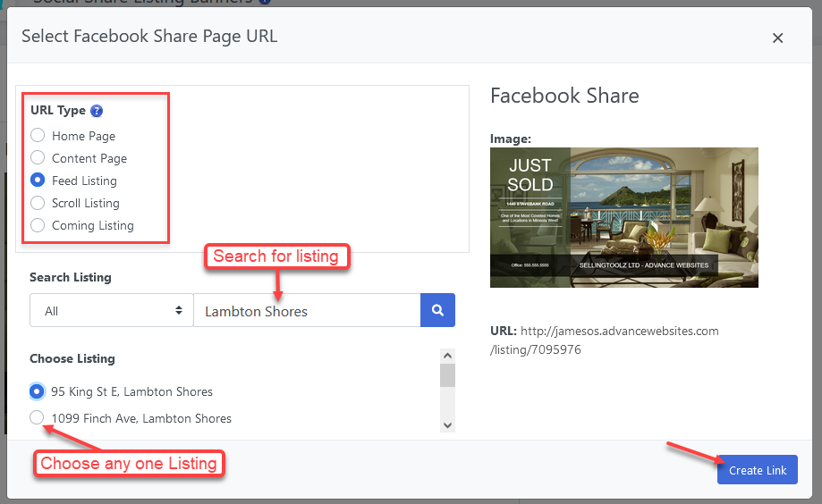This screenshot has height=504, width=822.
Task: Select the Coming Listing radio option
Action: coord(38,225)
